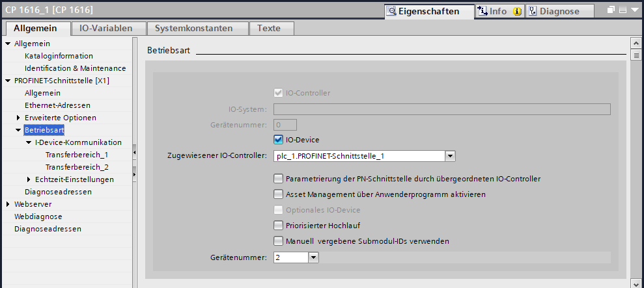Select Diagnoseadressen under PROFINET-Schnittstelle

pyautogui.click(x=58, y=192)
